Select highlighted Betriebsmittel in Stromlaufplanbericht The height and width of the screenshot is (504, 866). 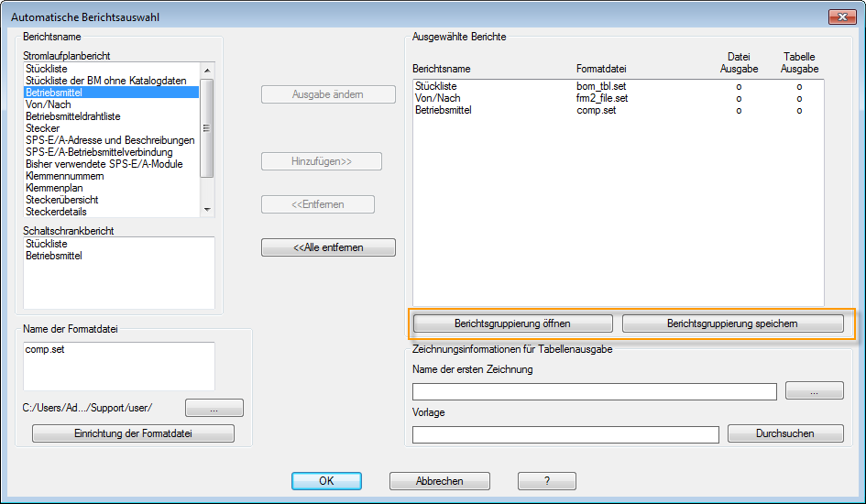111,93
